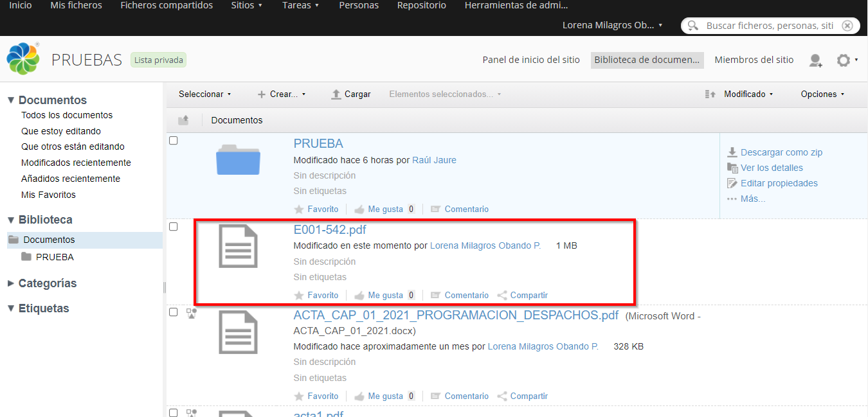Click the invite users icon
Viewport: 868px width, 417px height.
point(815,60)
